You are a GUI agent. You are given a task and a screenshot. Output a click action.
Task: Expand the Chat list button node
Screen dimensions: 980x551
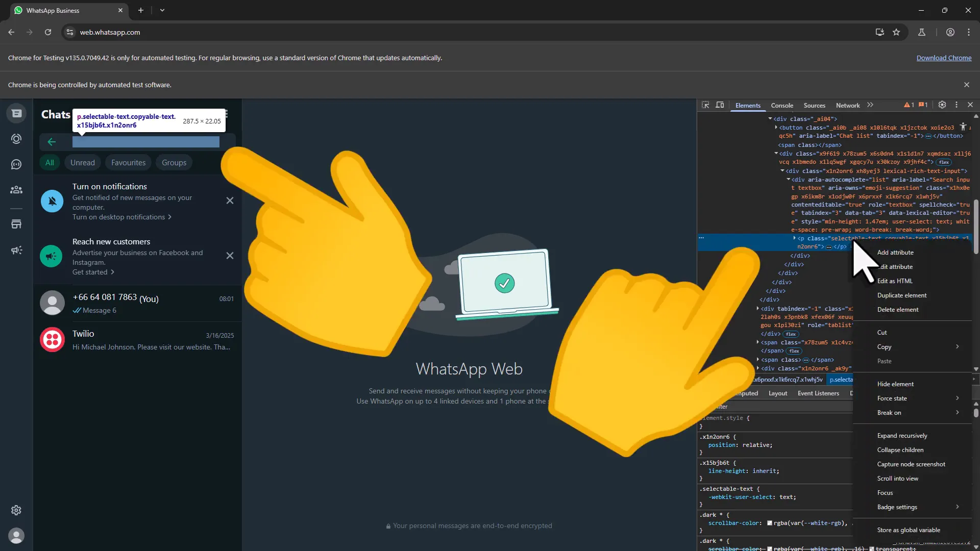[776, 128]
